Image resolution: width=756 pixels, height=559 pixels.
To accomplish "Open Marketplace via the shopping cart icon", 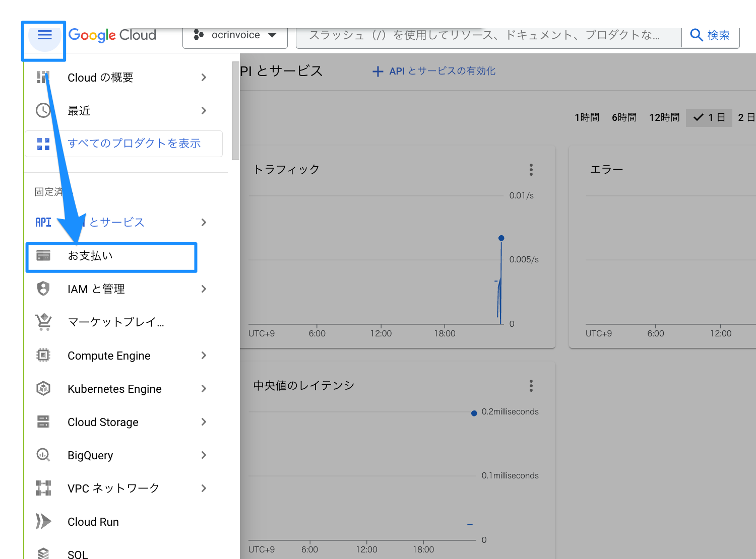I will 43,322.
